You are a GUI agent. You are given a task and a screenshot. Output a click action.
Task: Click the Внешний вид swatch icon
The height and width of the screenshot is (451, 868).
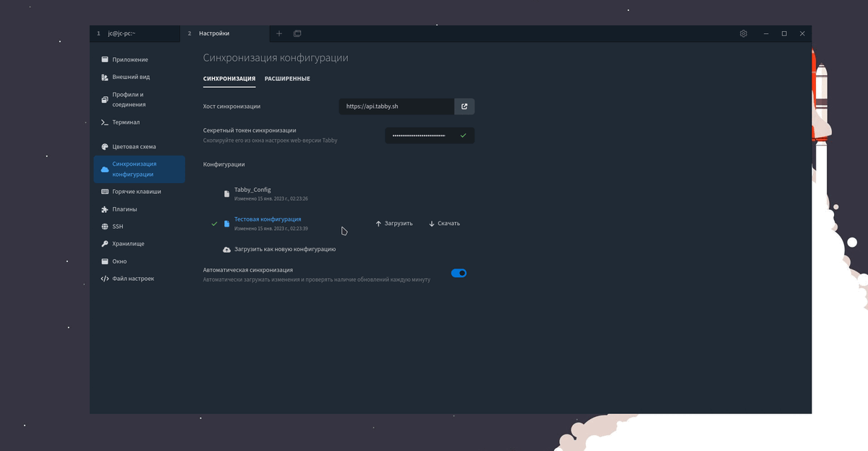105,77
